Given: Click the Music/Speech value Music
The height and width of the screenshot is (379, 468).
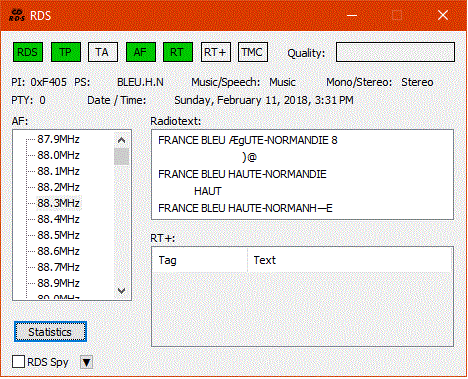Looking at the screenshot, I should pyautogui.click(x=282, y=82).
